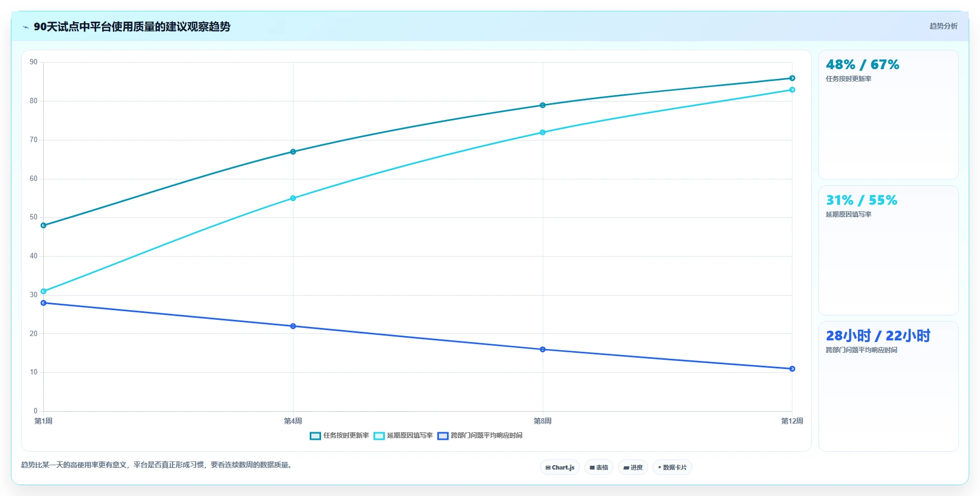980x496 pixels.
Task: Click the 31% / 55% card value
Action: (x=862, y=200)
